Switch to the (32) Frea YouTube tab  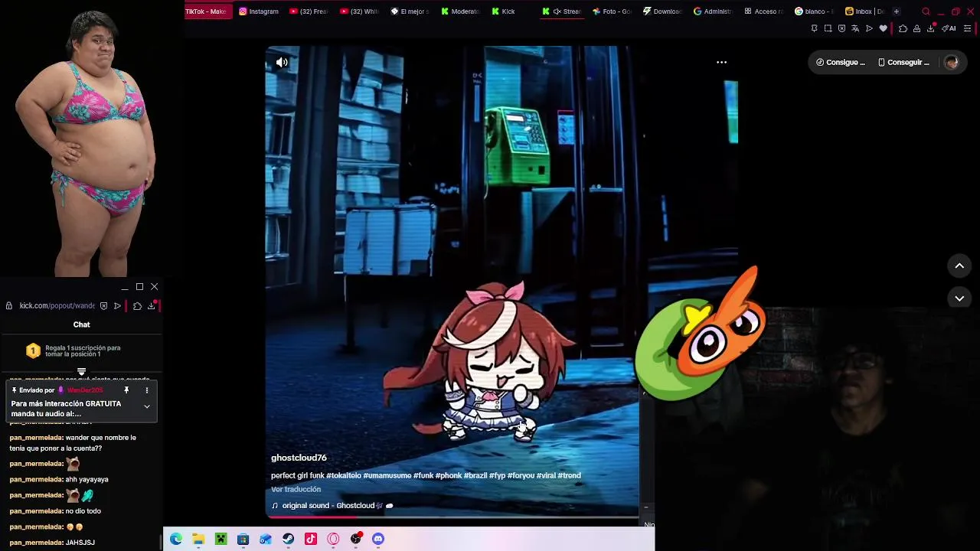pyautogui.click(x=309, y=11)
